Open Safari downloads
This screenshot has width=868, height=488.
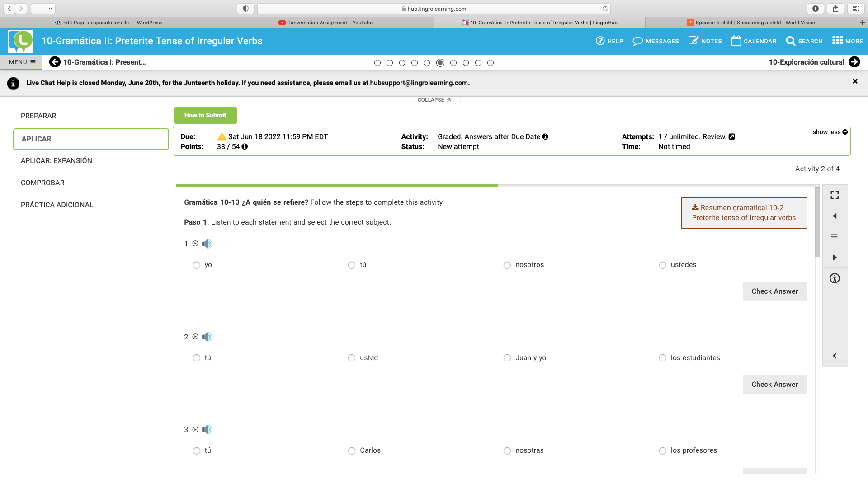(x=815, y=9)
